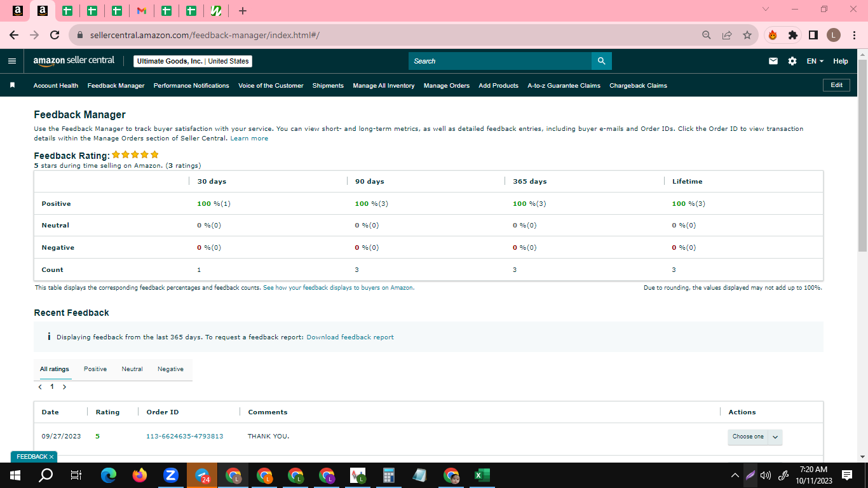
Task: Open the Chrome three-dot menu
Action: (854, 35)
